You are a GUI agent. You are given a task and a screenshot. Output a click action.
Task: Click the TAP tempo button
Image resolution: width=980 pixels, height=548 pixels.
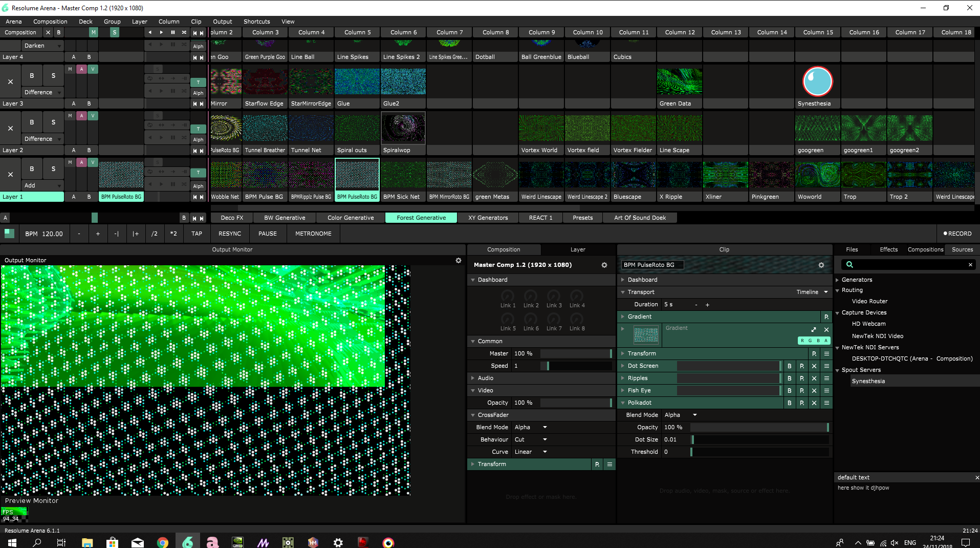197,234
